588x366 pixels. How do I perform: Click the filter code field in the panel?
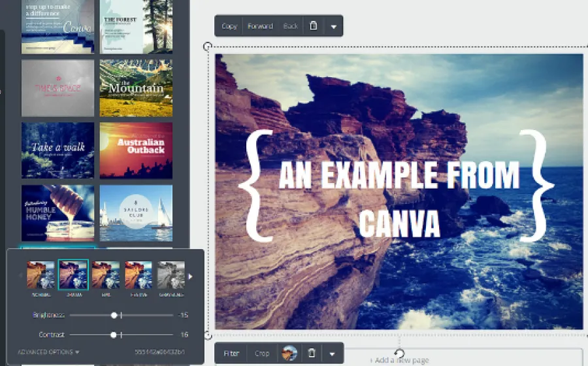click(x=160, y=352)
